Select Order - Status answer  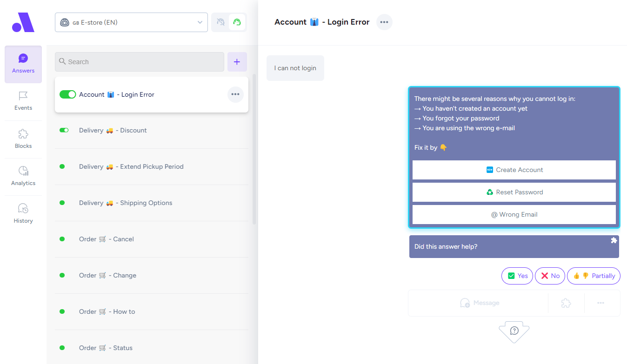152,348
